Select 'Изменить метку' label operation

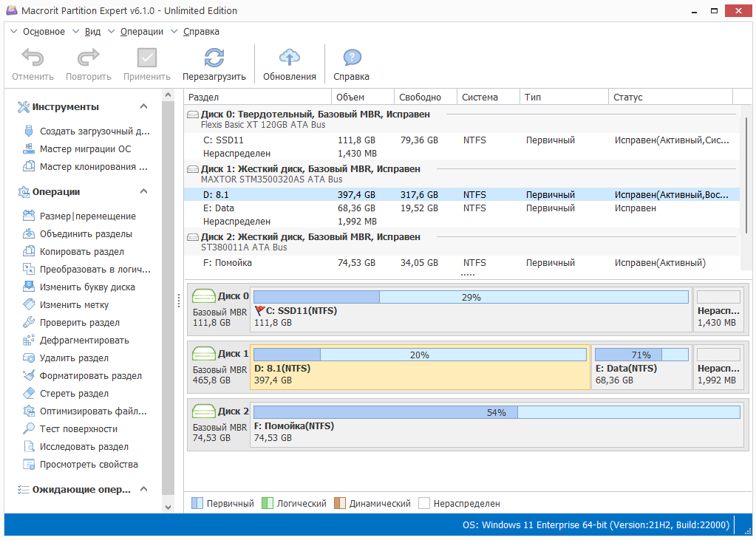click(66, 305)
